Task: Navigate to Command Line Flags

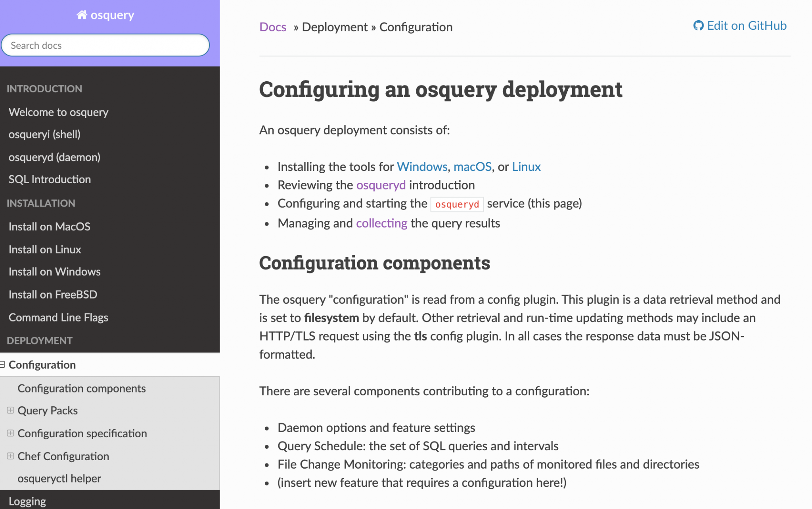Action: pyautogui.click(x=58, y=318)
